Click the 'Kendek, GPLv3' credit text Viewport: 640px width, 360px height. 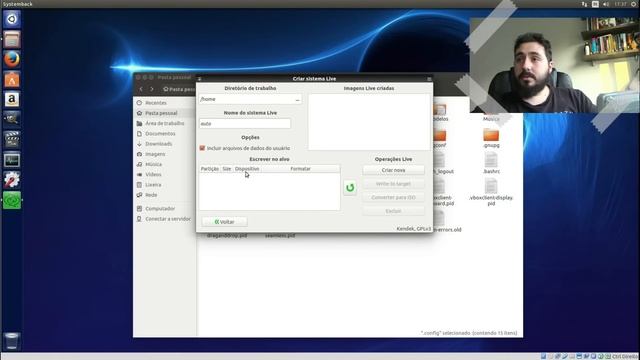(x=413, y=229)
